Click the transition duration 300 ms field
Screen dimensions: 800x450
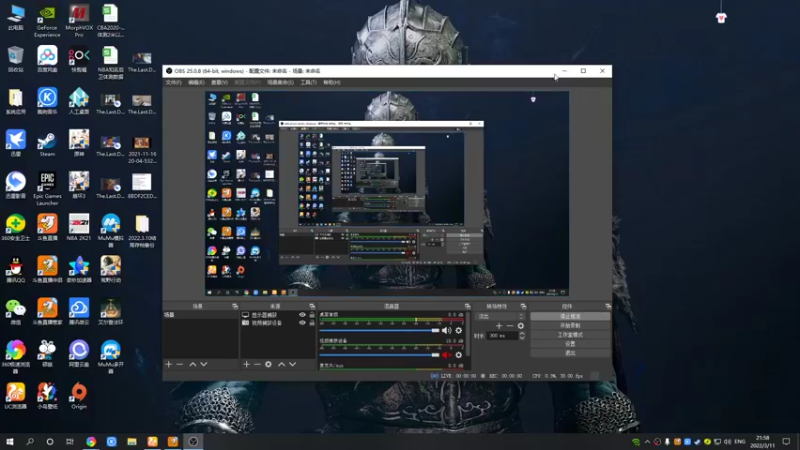point(503,336)
